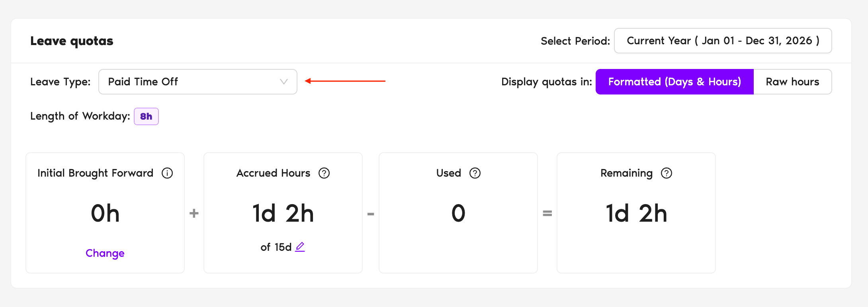868x307 pixels.
Task: Show the Remaining help tooltip icon
Action: (667, 173)
